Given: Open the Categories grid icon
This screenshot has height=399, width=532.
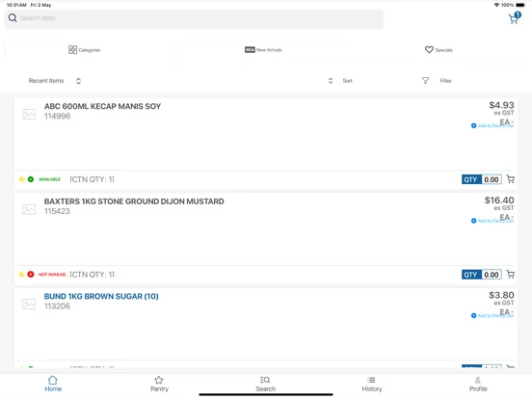Looking at the screenshot, I should (x=72, y=50).
